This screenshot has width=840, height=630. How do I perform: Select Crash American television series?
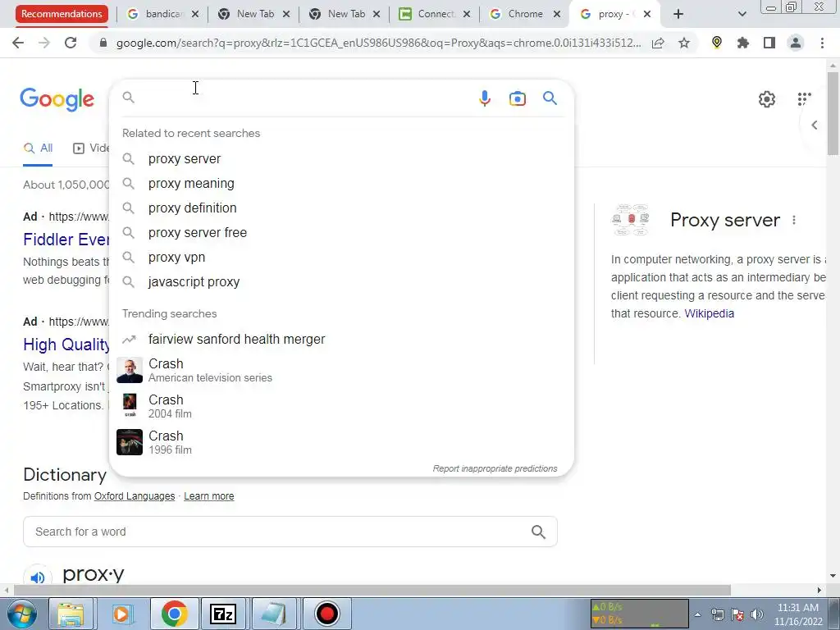pos(341,370)
